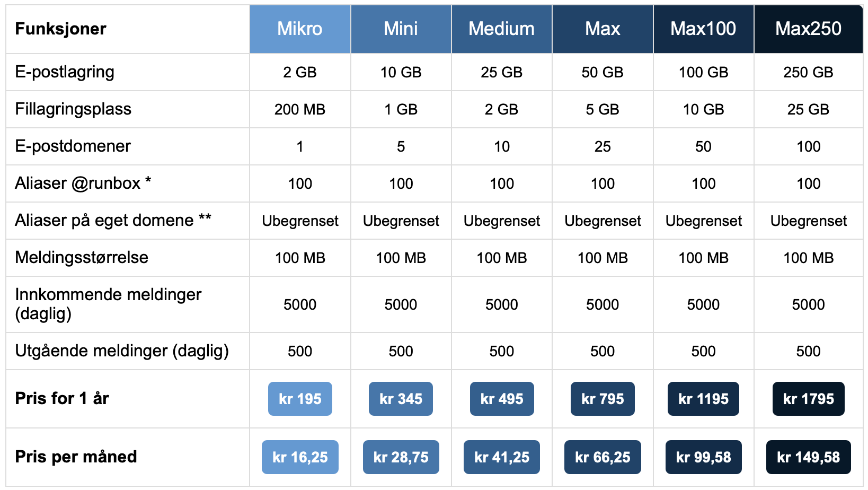The height and width of the screenshot is (490, 868).
Task: Click the kr 795 Max yearly button
Action: coord(603,399)
